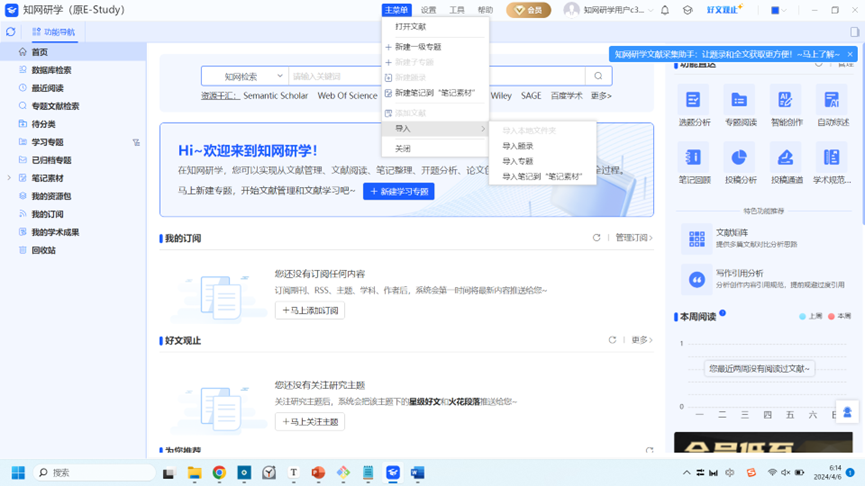Refresh 我的订阅 section
865x486 pixels.
point(596,238)
